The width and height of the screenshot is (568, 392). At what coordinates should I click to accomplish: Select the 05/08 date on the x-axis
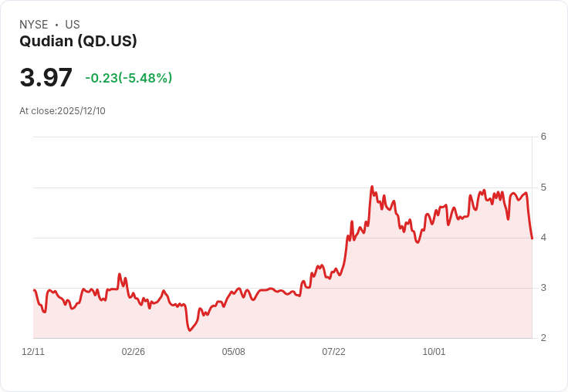point(234,352)
